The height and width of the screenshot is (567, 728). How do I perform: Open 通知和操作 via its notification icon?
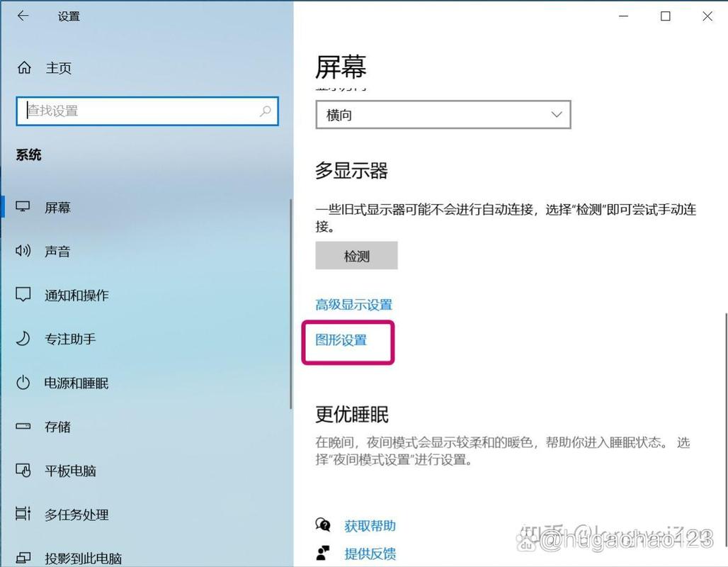coord(23,295)
